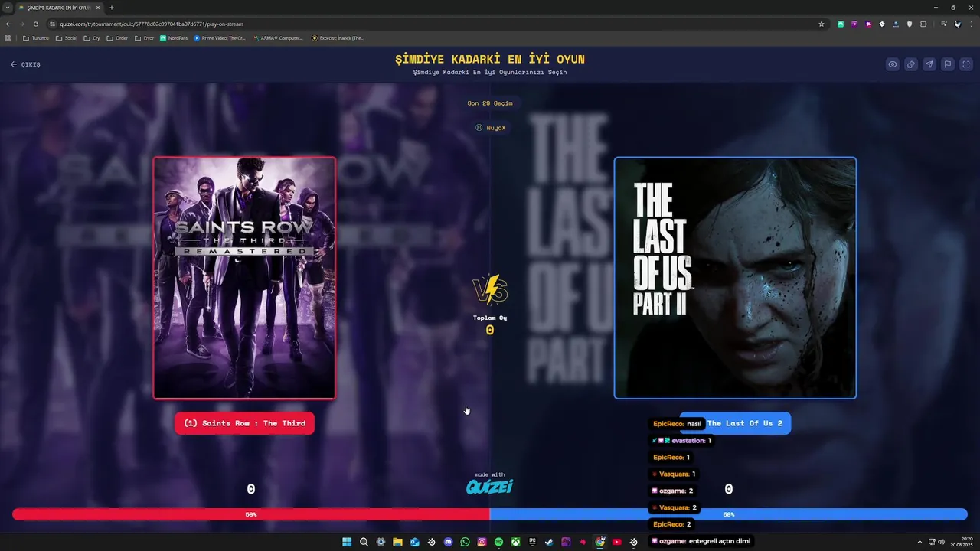Open the Order bookmarks folder
The image size is (980, 551).
click(x=117, y=37)
